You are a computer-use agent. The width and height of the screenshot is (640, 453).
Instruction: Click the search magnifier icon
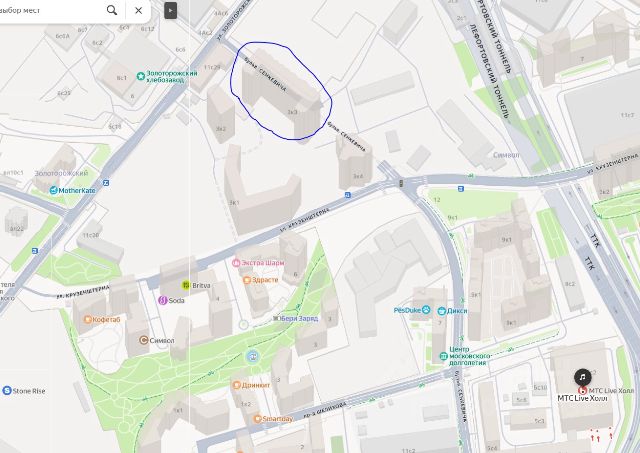click(112, 10)
